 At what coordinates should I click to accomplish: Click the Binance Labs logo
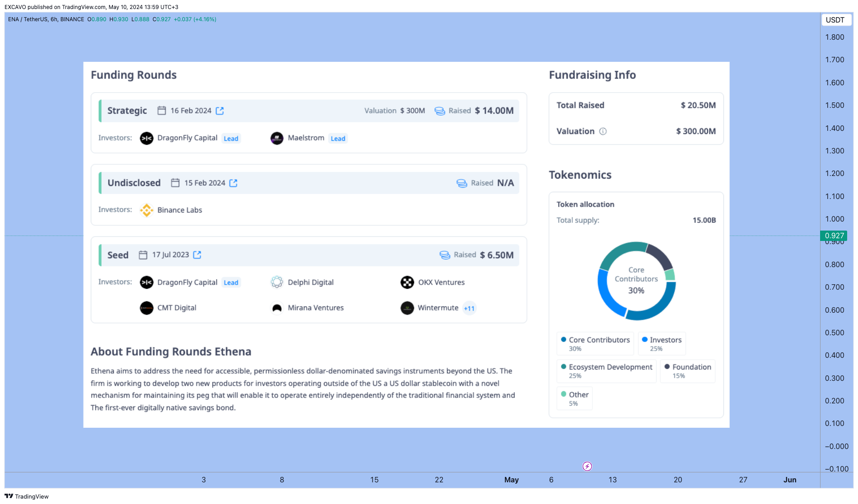pos(147,210)
